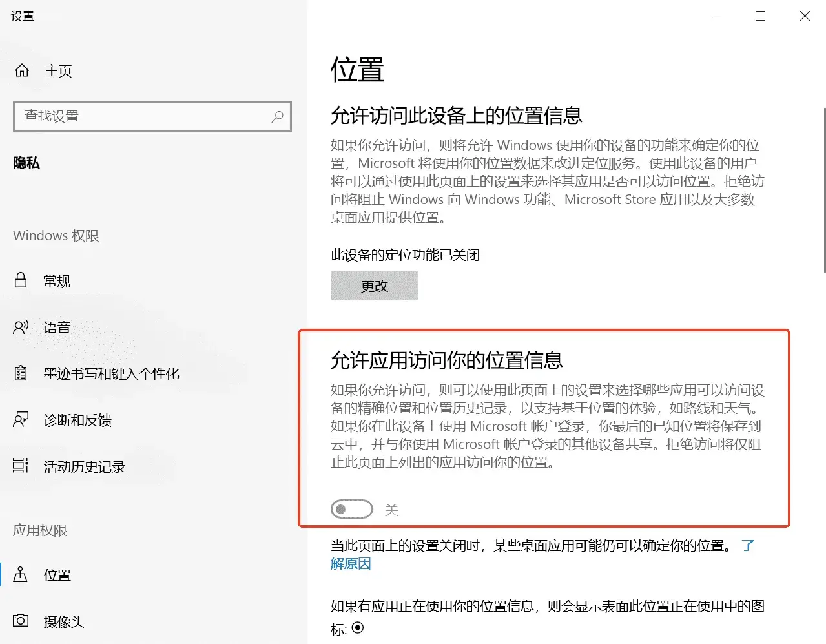Click the location-in-use indicator icon after 标:
The image size is (826, 644).
358,627
